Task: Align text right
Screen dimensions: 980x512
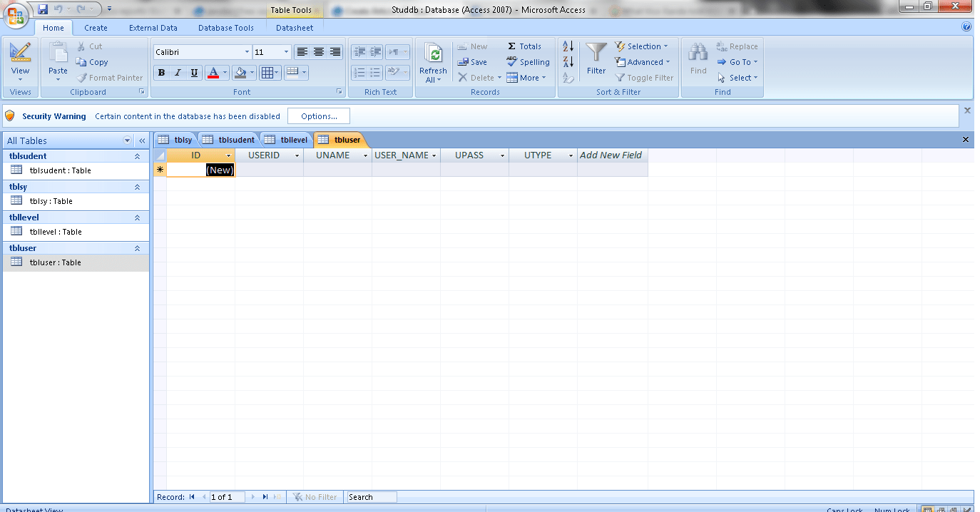Action: 335,52
